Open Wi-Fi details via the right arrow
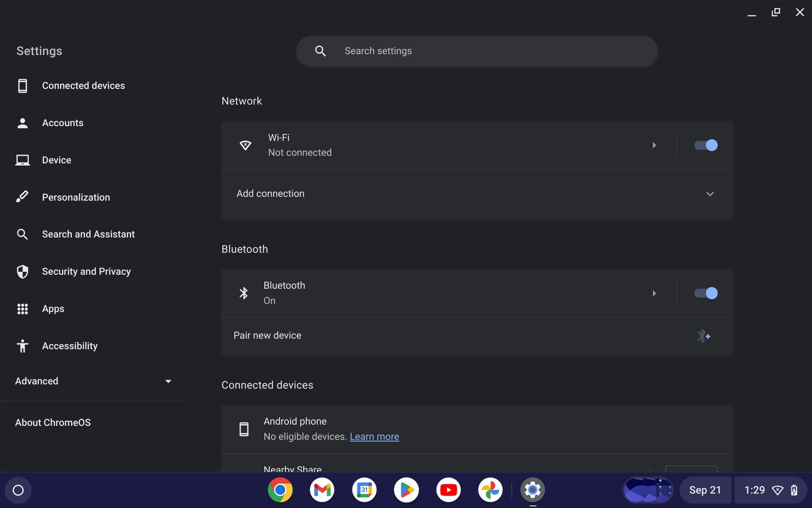Image resolution: width=812 pixels, height=508 pixels. tap(654, 145)
